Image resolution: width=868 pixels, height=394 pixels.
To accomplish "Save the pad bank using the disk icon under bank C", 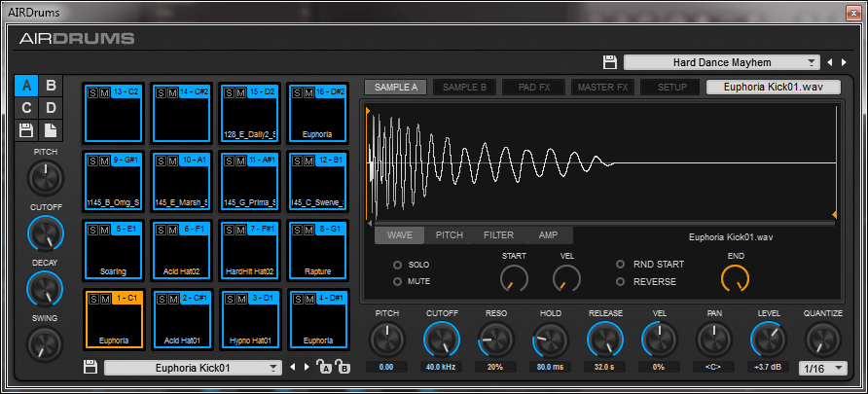I will pos(26,130).
